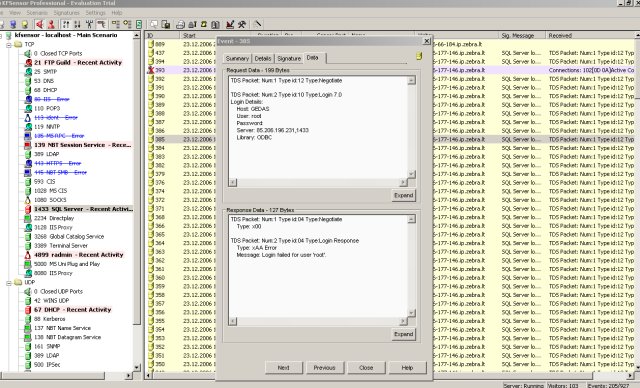
Task: Click the red computer icon beside 139 NBT Session
Action: tap(28, 145)
